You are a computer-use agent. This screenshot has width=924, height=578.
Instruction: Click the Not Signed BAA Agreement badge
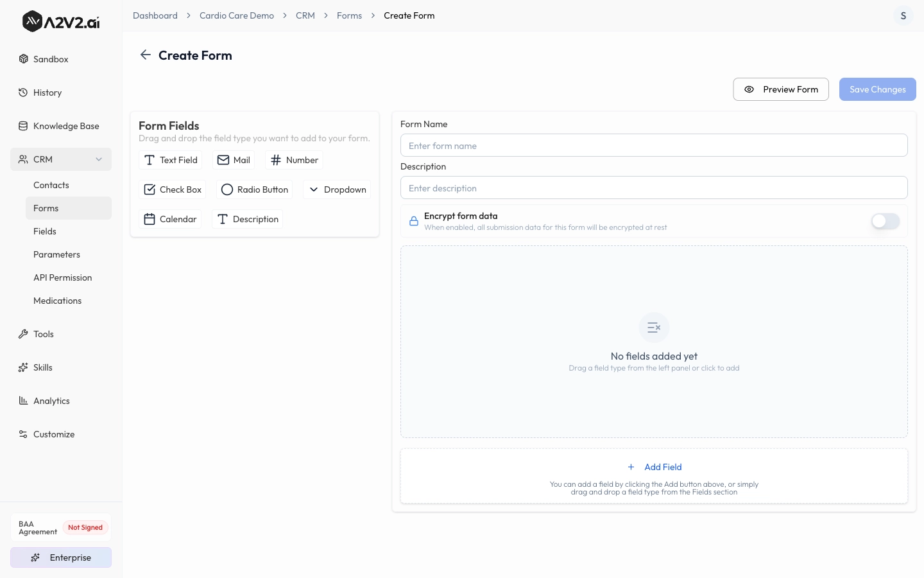point(85,527)
